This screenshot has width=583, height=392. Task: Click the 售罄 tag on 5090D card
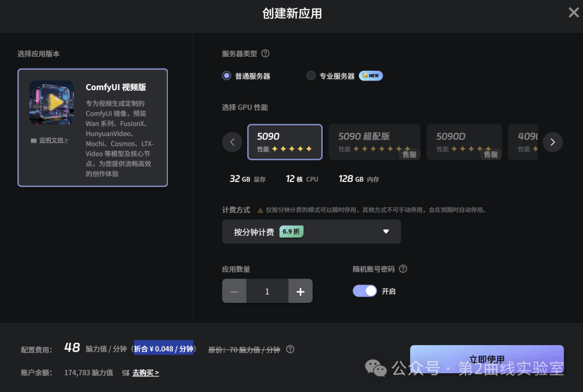coord(491,154)
